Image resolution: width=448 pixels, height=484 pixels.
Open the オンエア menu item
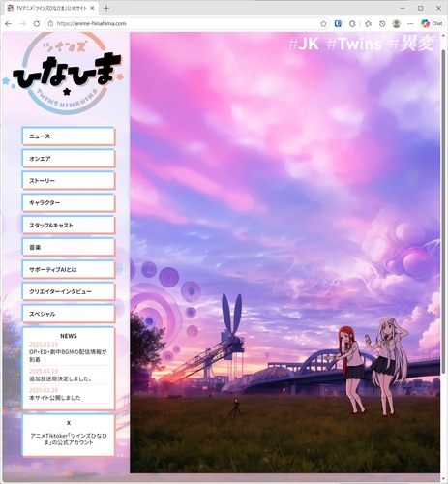click(69, 159)
